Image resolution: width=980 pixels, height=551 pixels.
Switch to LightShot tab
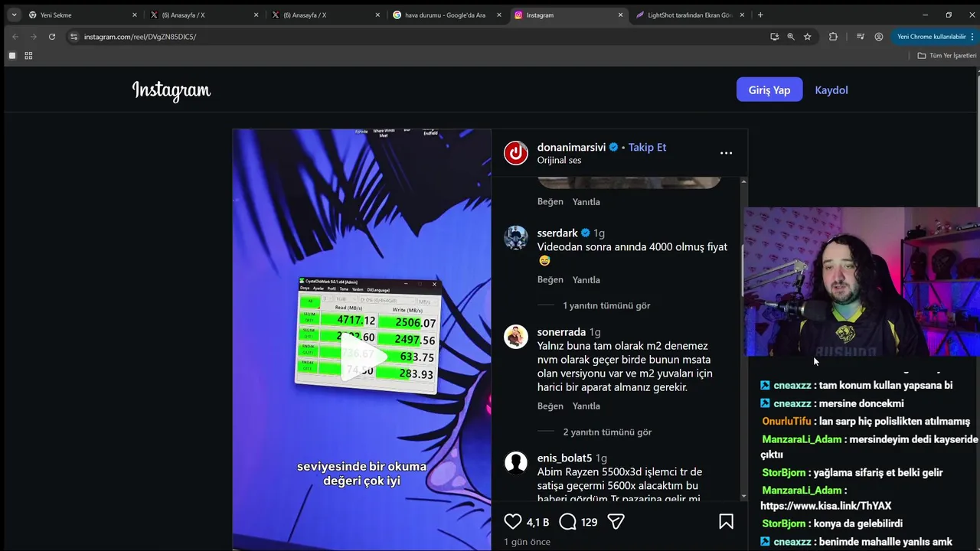tap(690, 15)
